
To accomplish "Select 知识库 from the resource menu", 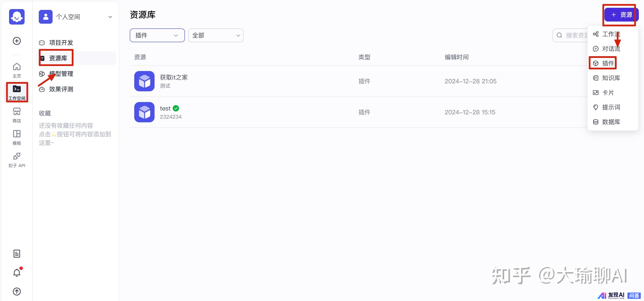I will (x=611, y=78).
